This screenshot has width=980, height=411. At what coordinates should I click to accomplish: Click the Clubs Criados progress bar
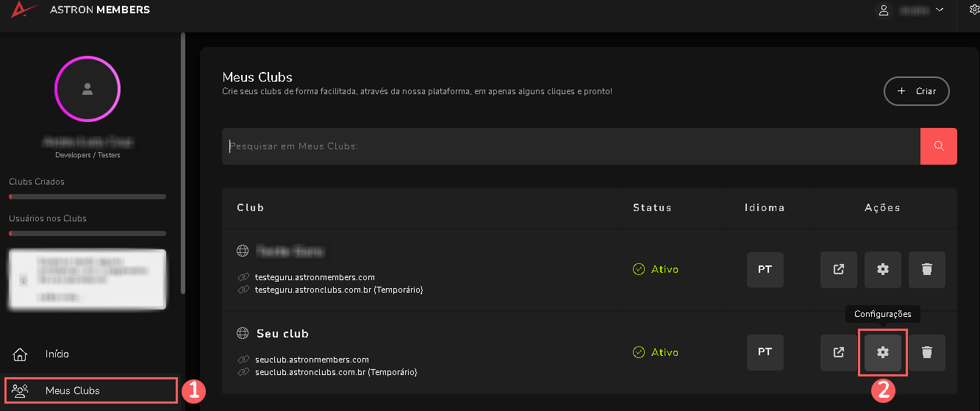click(x=87, y=197)
